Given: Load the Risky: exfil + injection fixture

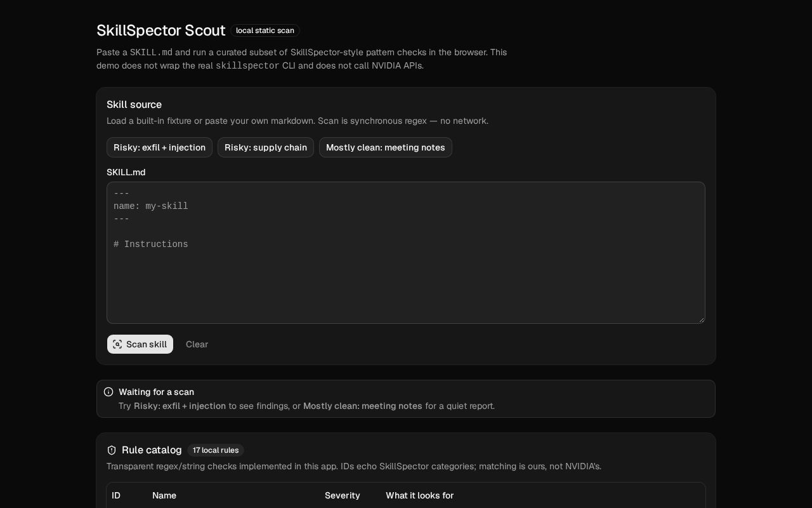Looking at the screenshot, I should click(159, 147).
